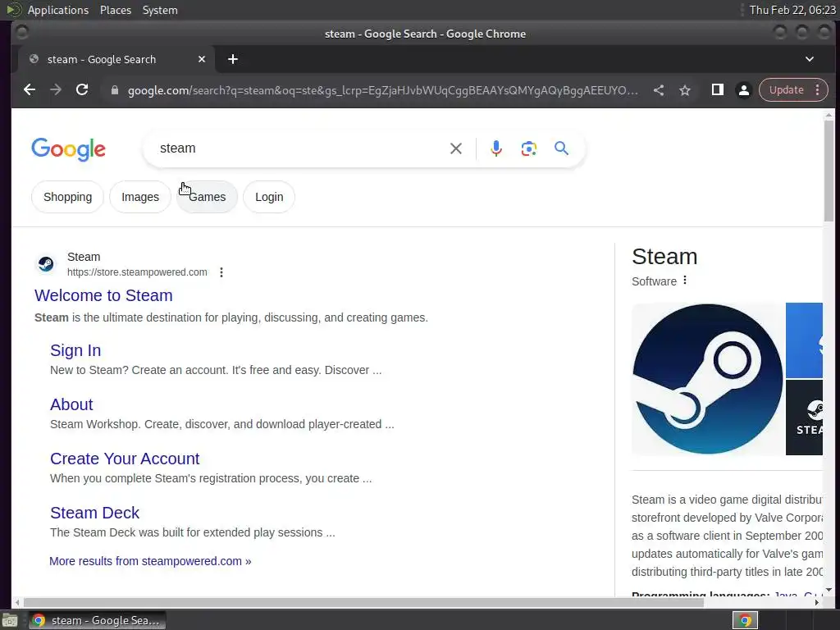
Task: Click the Software subtitle text
Action: tap(654, 281)
